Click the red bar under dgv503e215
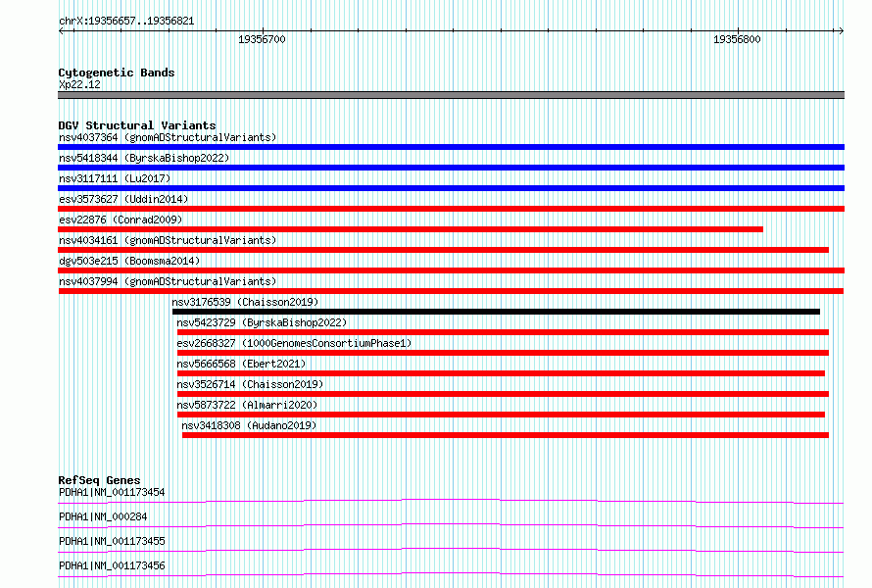 click(451, 270)
